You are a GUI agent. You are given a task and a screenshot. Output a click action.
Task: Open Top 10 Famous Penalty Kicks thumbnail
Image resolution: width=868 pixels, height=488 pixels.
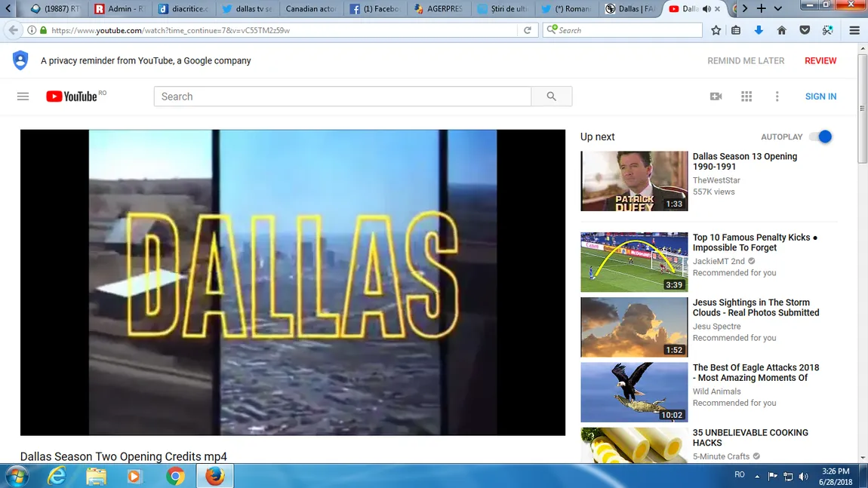(634, 262)
